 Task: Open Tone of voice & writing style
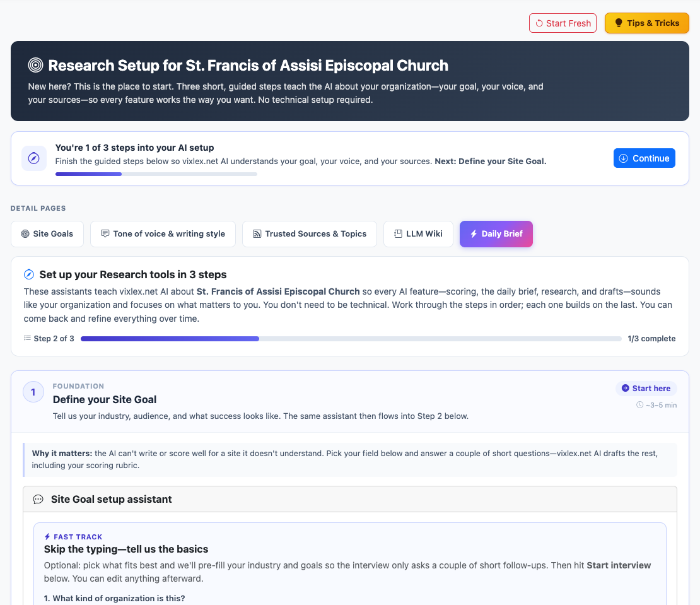[x=163, y=234]
